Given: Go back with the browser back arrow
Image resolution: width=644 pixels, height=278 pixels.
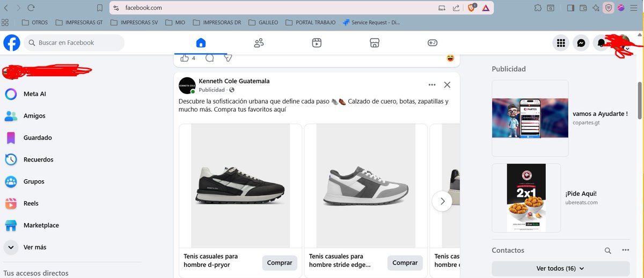Looking at the screenshot, I should pyautogui.click(x=6, y=8).
